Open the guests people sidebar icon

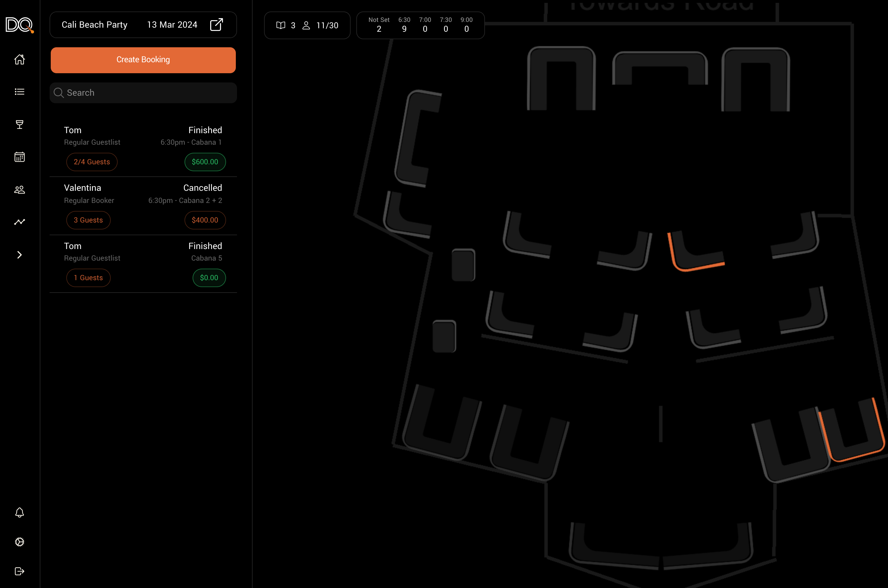[x=20, y=190]
